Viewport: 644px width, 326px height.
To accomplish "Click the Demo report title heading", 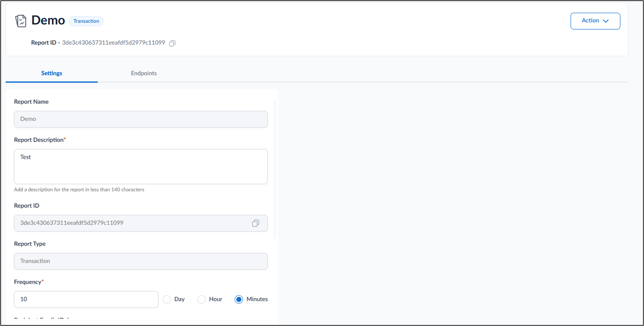I will coord(48,20).
